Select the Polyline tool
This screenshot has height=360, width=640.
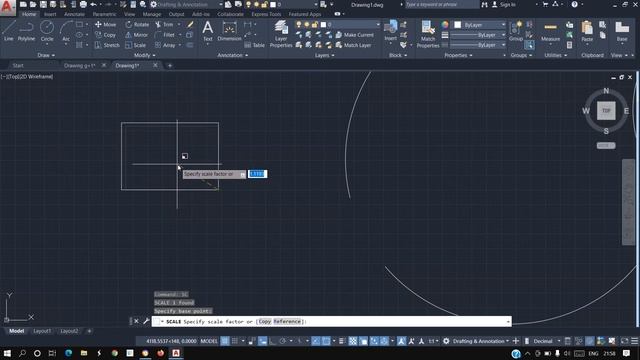coord(26,31)
